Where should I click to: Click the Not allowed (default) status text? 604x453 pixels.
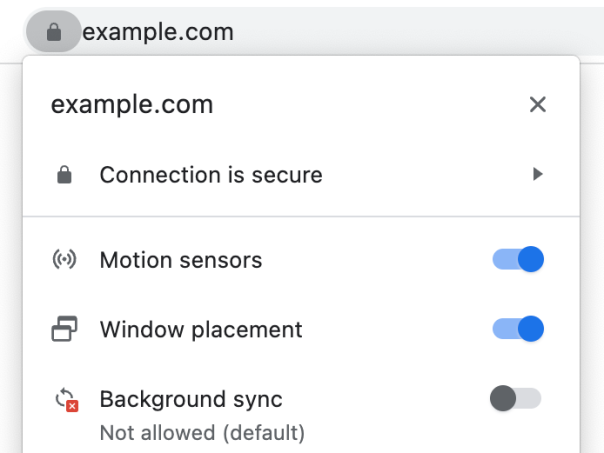(201, 433)
